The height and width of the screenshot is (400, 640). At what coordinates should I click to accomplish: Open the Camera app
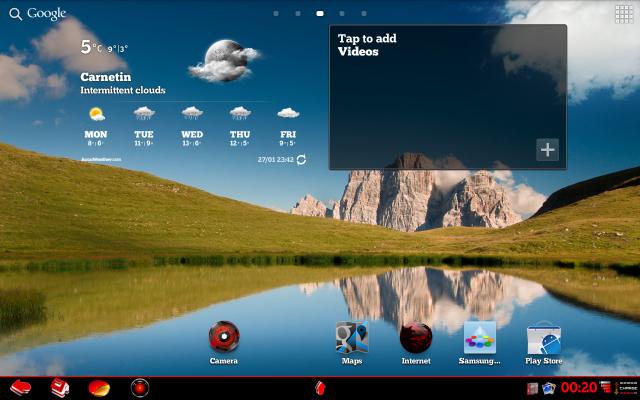(x=224, y=340)
